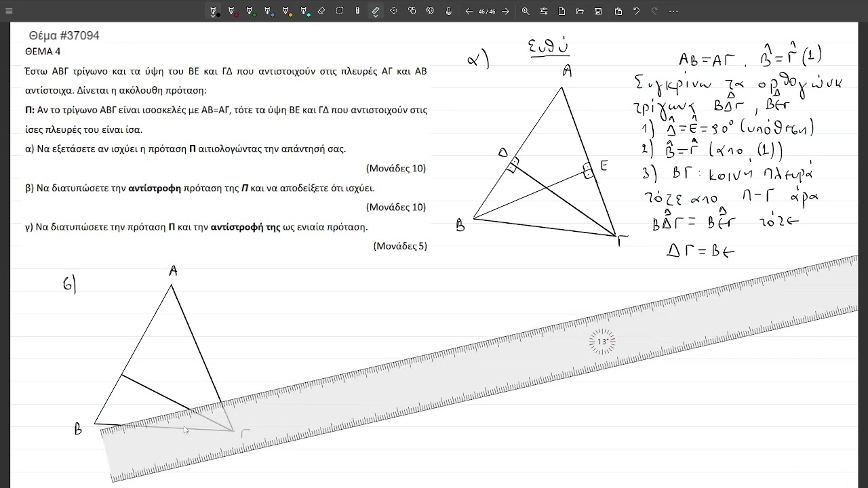Toggle touch drawing hand icon

point(412,11)
